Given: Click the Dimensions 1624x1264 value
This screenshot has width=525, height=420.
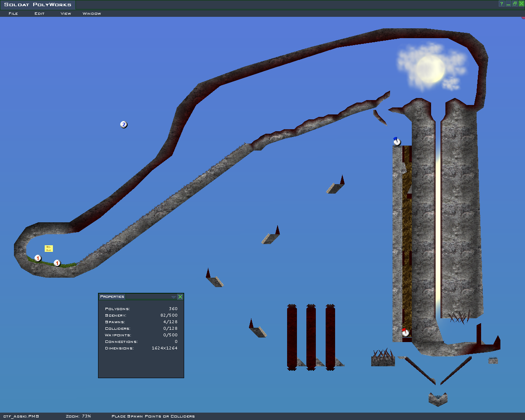Looking at the screenshot, I should tap(164, 348).
